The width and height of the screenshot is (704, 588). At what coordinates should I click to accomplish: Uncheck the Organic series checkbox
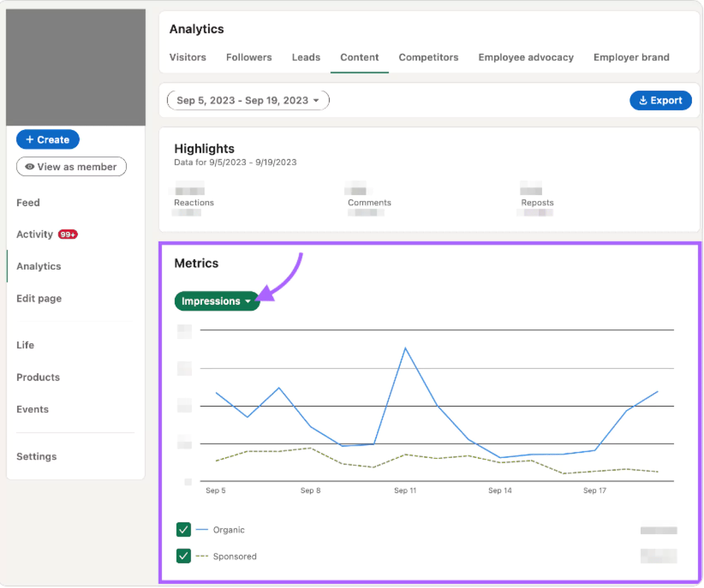(x=183, y=530)
